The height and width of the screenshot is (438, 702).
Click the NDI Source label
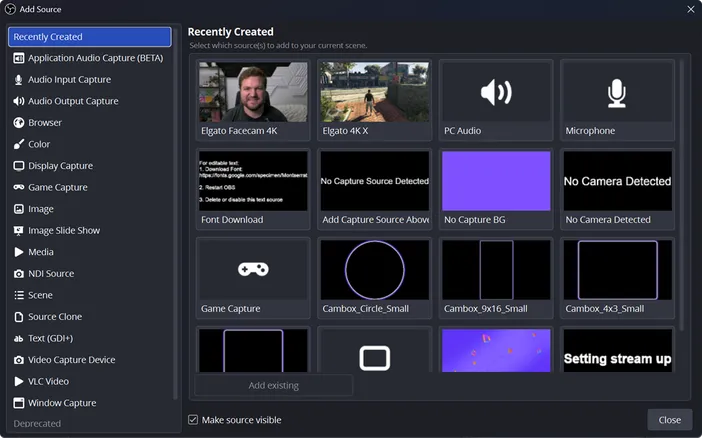point(51,274)
